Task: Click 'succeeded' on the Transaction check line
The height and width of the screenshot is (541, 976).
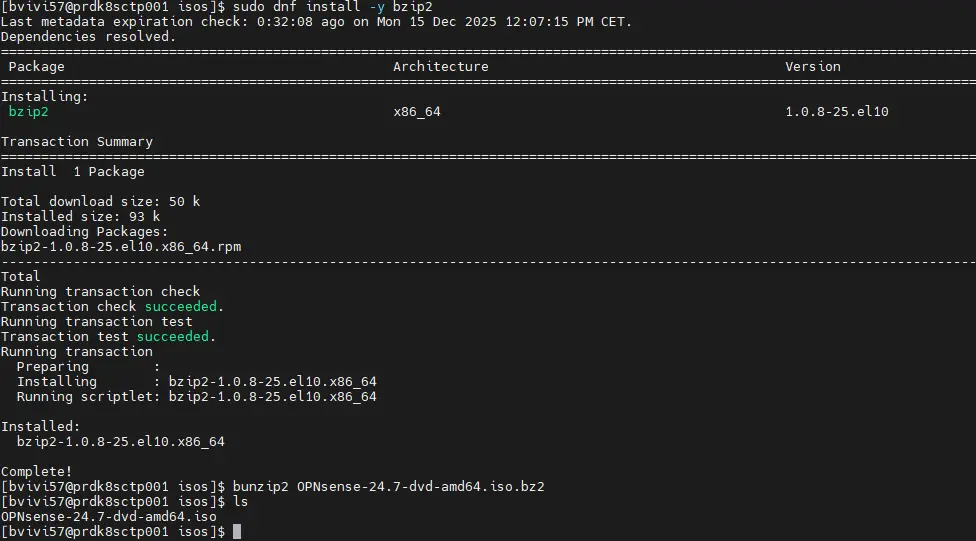Action: tap(180, 307)
